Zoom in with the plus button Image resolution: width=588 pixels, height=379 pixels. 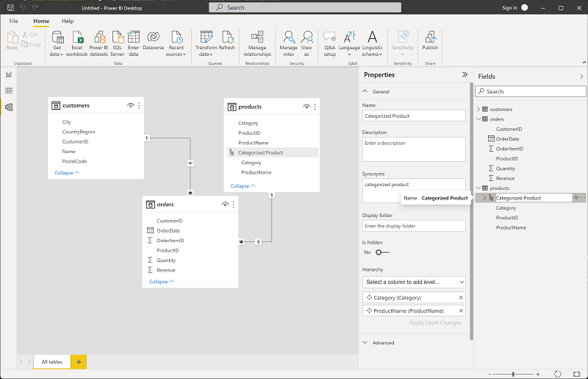538,374
